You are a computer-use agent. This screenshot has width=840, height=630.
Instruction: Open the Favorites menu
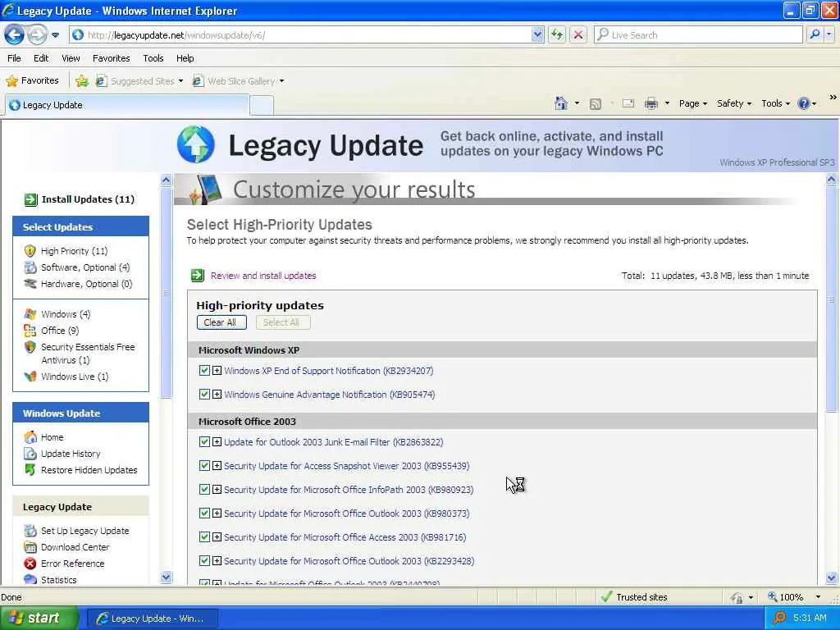point(111,58)
